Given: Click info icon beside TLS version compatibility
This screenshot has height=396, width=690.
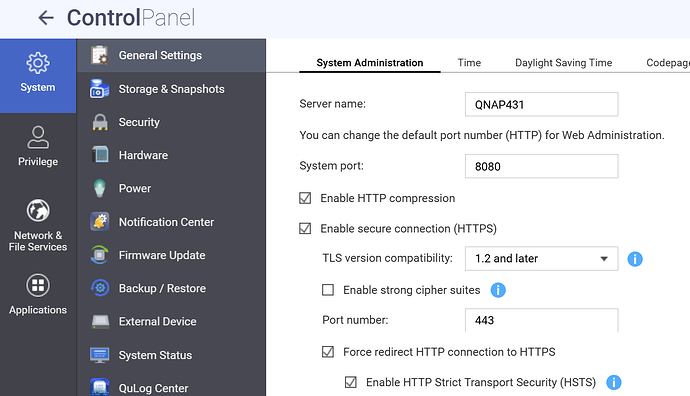Looking at the screenshot, I should tap(635, 259).
